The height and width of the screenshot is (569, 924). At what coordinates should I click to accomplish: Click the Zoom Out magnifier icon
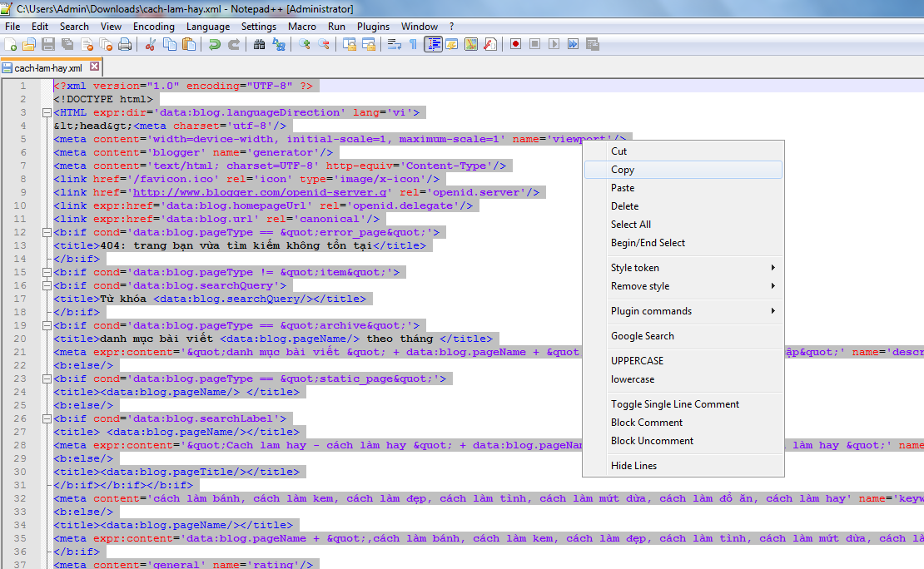tap(324, 44)
